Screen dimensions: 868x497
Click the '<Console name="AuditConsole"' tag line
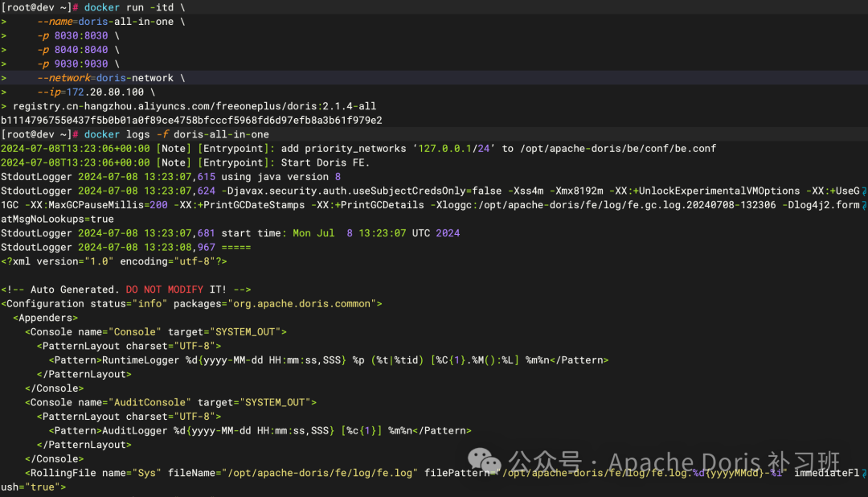coord(170,402)
